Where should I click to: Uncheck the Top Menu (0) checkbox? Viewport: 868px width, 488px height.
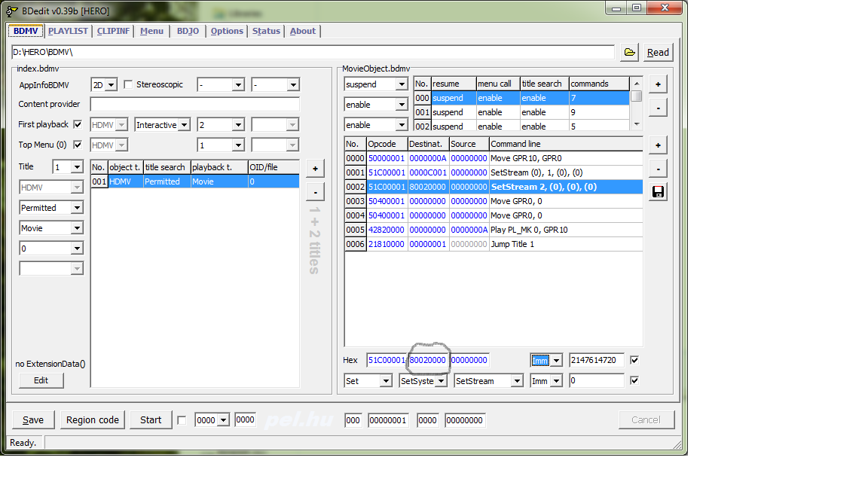pyautogui.click(x=78, y=145)
